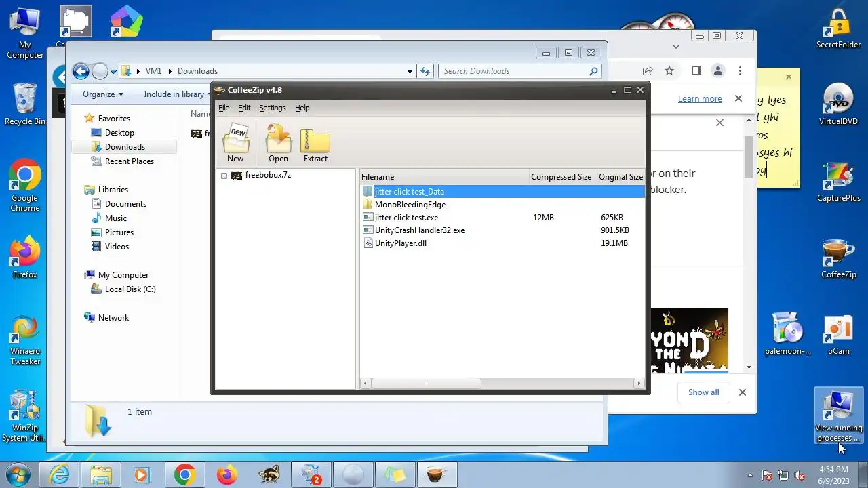Select Documents library in Explorer

coord(125,204)
